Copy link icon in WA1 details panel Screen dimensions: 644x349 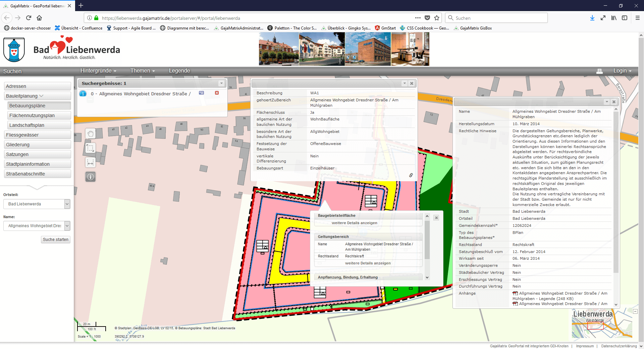click(x=411, y=175)
